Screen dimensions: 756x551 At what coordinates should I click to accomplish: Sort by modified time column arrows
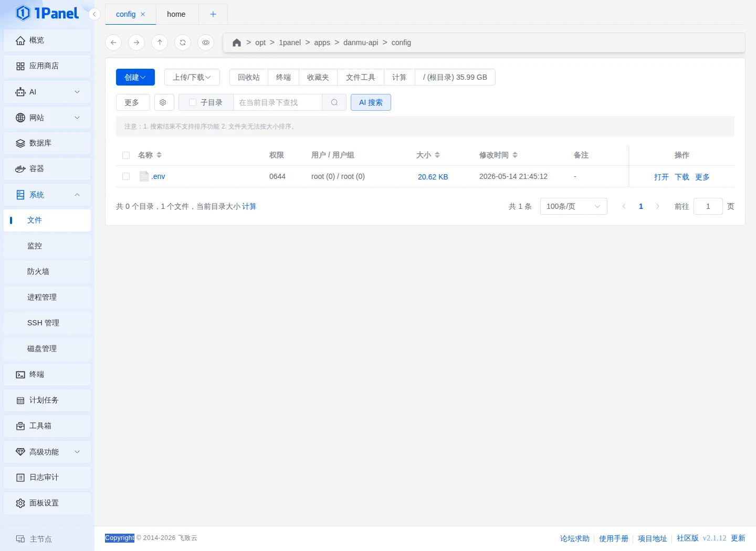[515, 155]
